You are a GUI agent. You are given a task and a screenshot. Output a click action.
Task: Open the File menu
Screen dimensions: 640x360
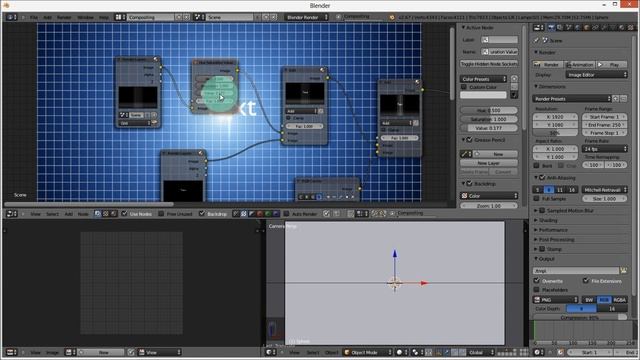coord(33,17)
